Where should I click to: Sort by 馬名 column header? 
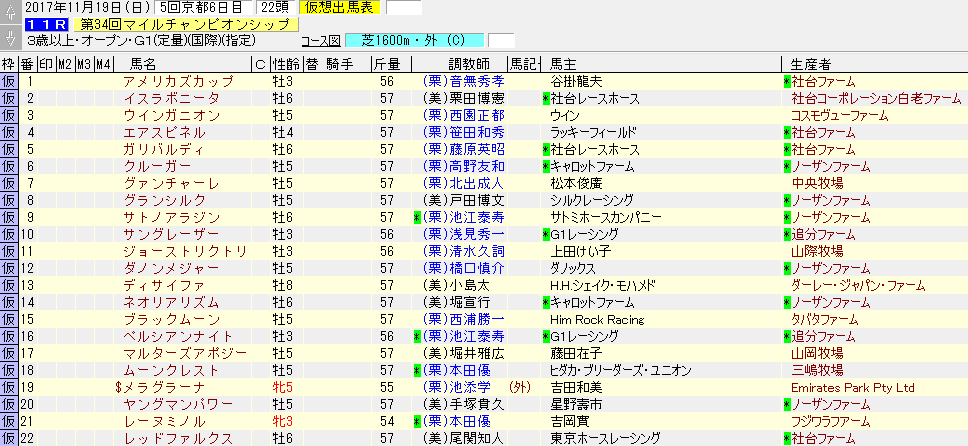(143, 64)
